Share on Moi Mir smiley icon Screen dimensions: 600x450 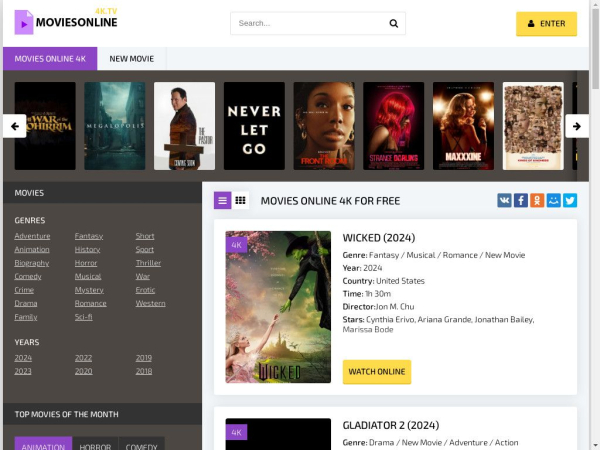[554, 201]
